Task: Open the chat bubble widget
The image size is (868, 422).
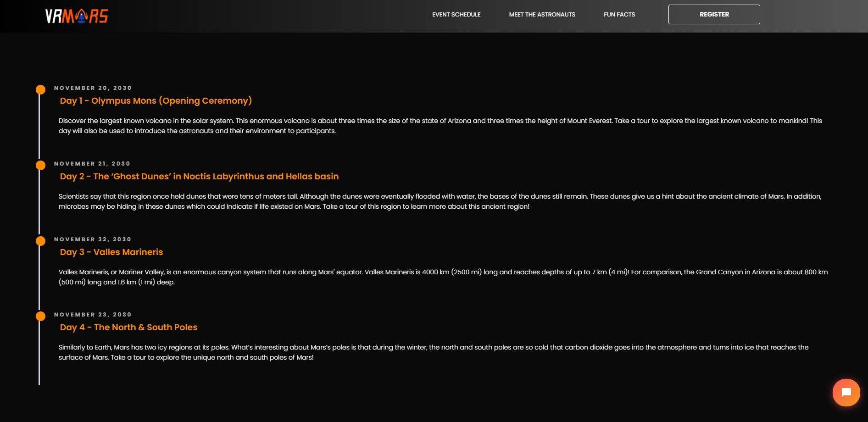Action: coord(846,393)
